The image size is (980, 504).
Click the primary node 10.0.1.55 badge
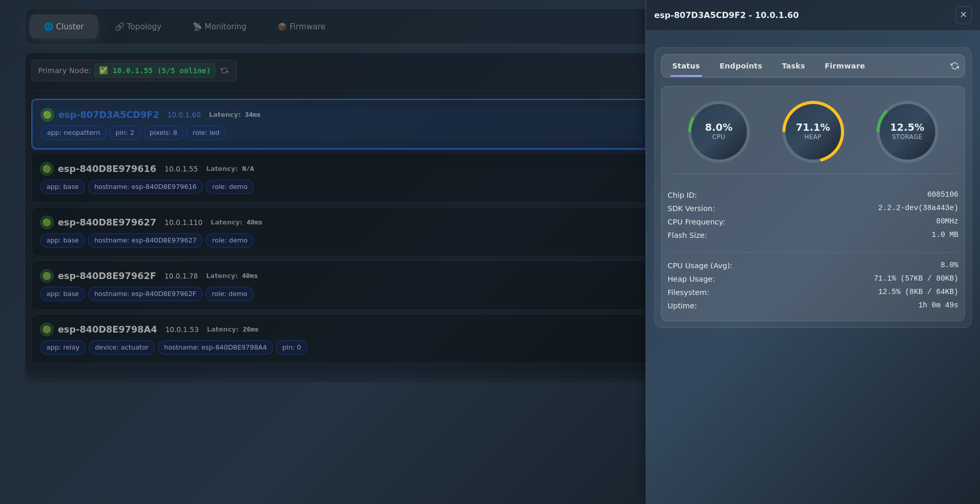point(154,71)
